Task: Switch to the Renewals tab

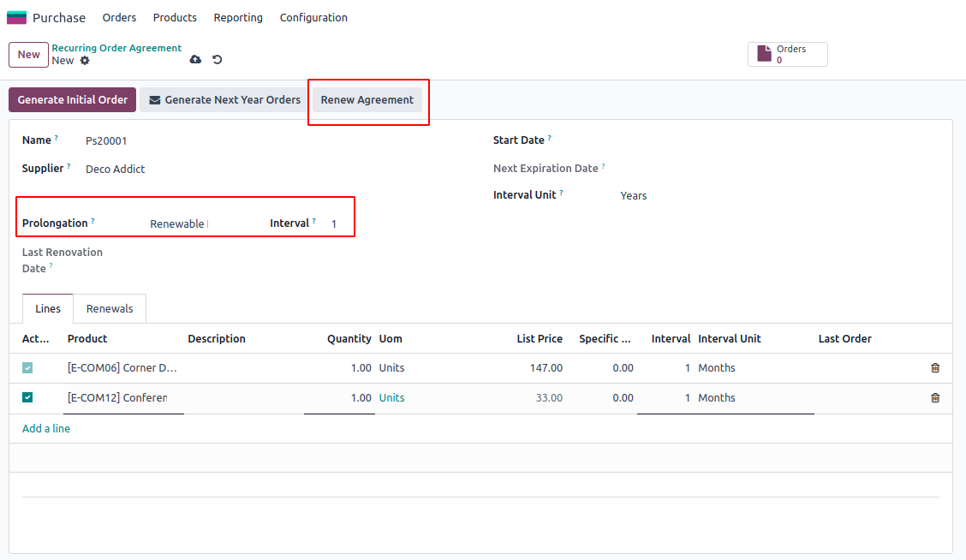Action: (x=110, y=309)
